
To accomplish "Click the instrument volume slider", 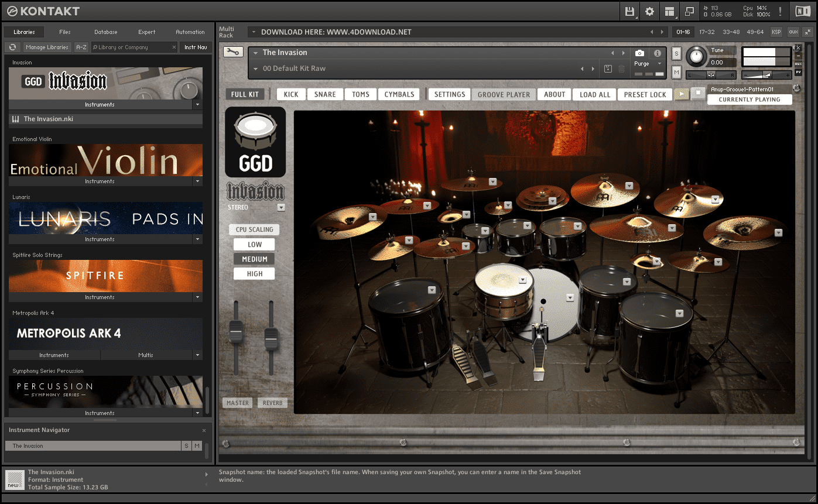I will point(766,75).
